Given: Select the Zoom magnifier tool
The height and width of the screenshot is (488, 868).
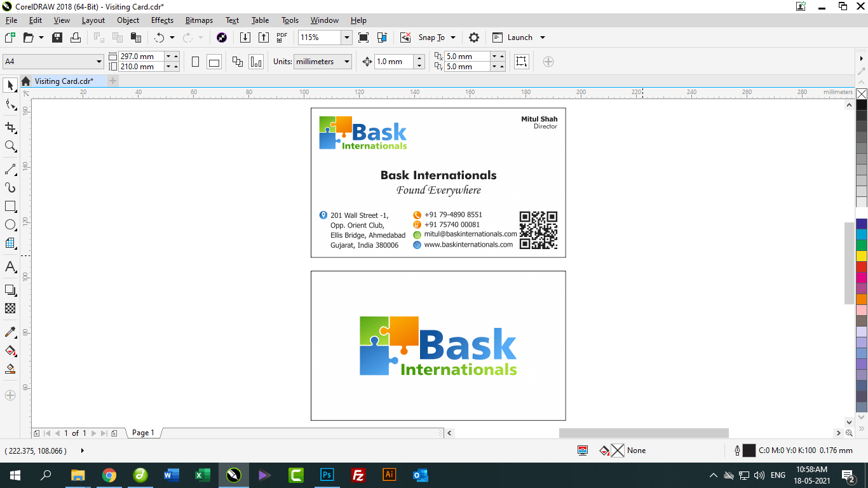Looking at the screenshot, I should [10, 146].
